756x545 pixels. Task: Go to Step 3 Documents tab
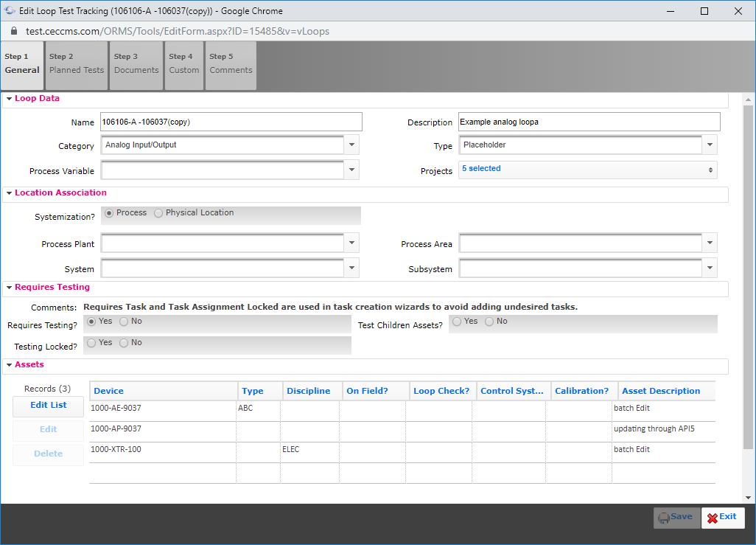(136, 65)
